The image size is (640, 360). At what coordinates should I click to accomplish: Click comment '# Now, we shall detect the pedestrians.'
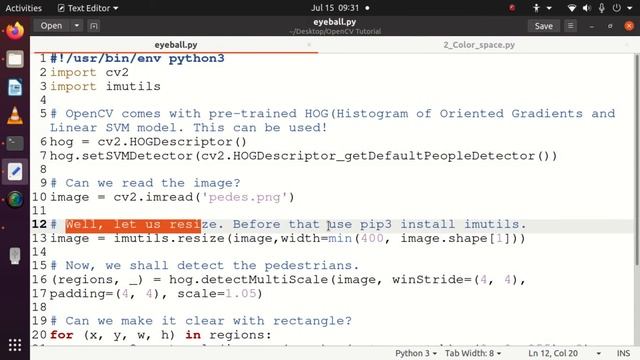click(204, 266)
